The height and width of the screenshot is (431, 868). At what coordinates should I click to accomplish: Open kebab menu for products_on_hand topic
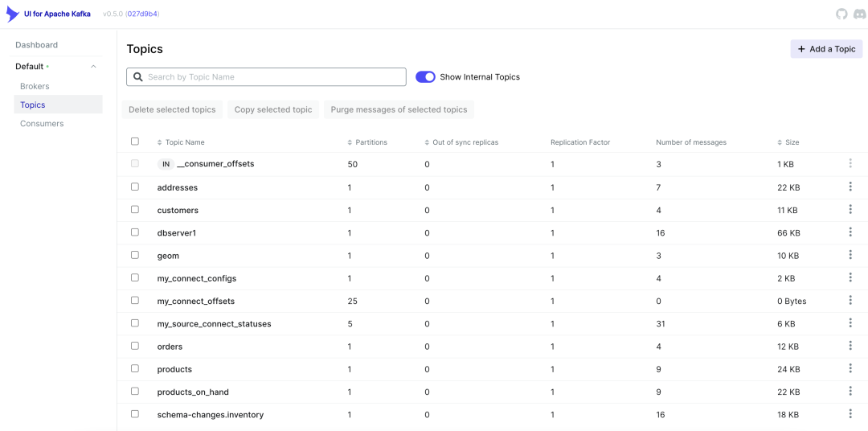(850, 392)
